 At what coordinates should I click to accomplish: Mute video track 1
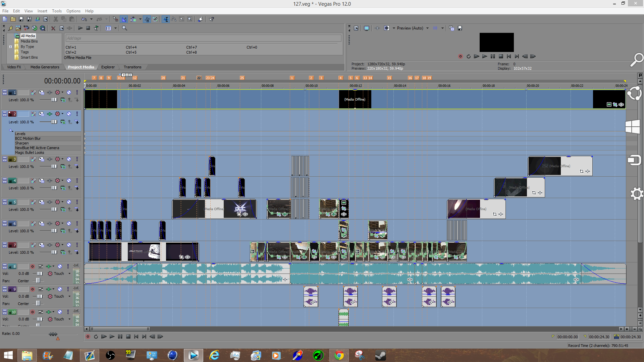point(69,92)
